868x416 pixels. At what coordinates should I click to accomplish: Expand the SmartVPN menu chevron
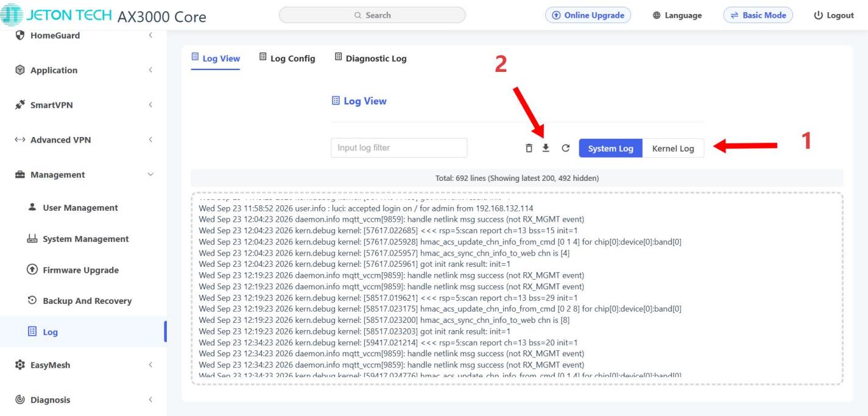[x=150, y=105]
